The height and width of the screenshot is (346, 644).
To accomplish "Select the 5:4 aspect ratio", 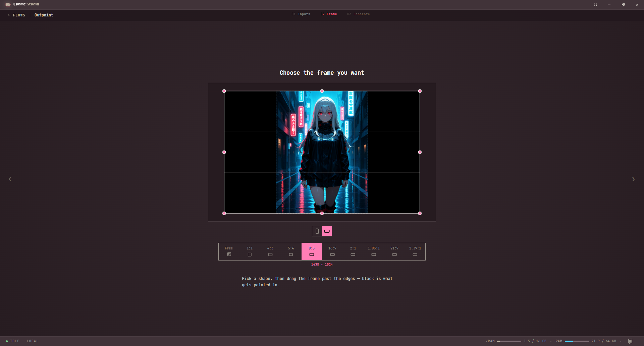I will coord(291,251).
